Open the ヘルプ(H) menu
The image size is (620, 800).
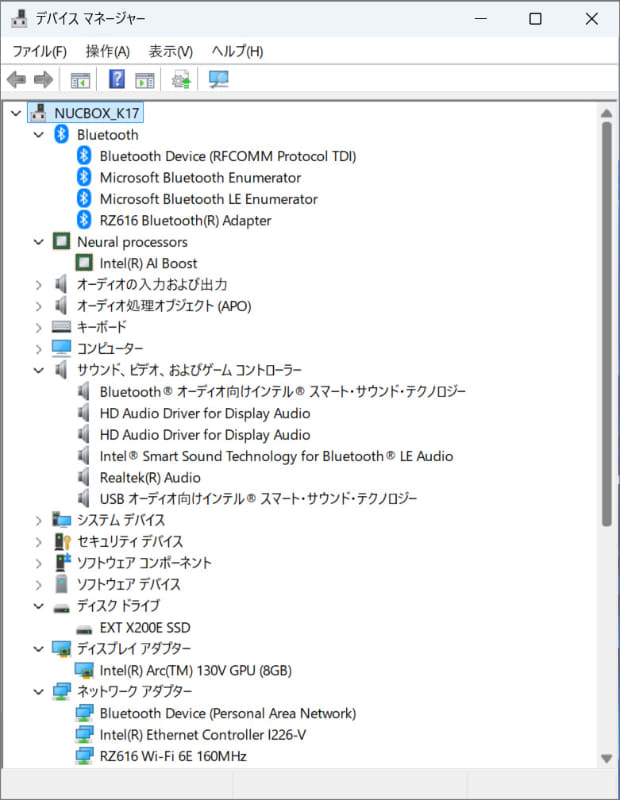point(237,51)
